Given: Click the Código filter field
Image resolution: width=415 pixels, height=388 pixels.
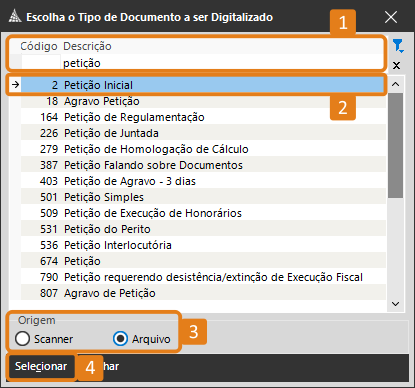Looking at the screenshot, I should pos(41,62).
